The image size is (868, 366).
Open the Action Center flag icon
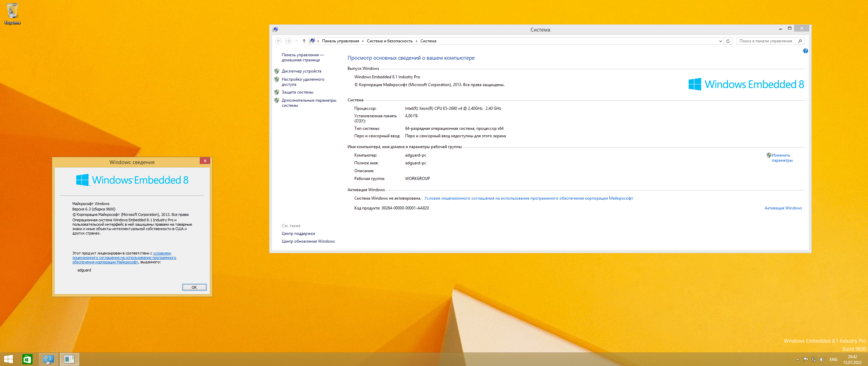coord(806,360)
